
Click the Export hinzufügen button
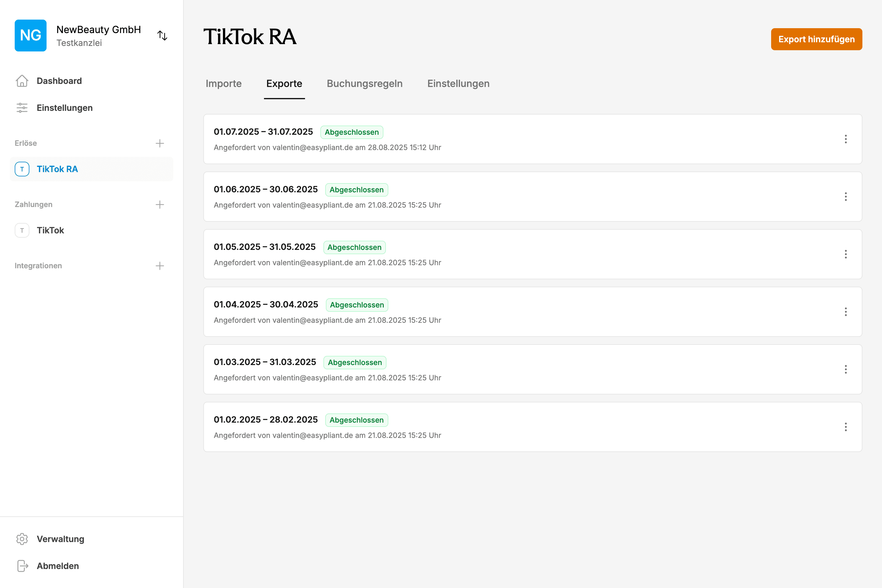[x=816, y=39]
